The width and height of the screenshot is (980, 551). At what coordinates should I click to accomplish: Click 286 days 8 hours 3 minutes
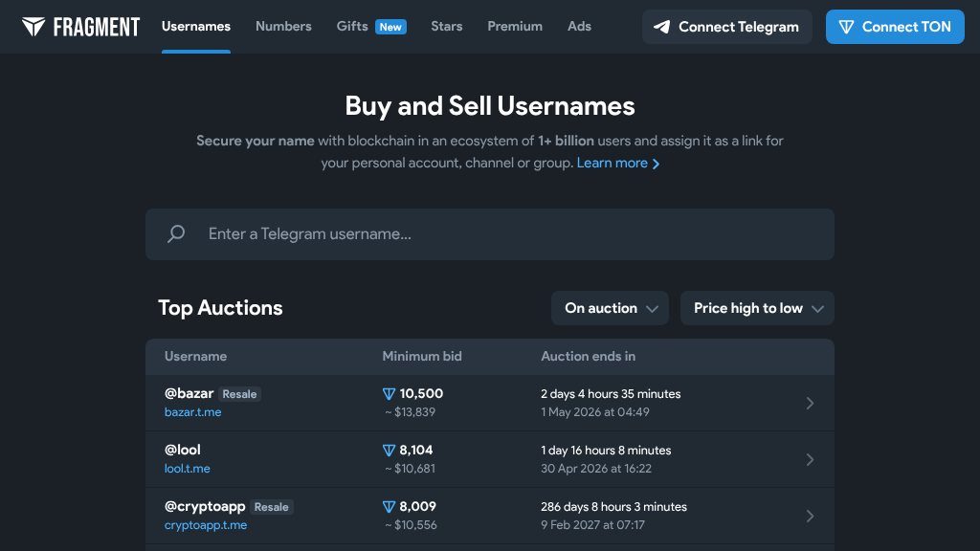pyautogui.click(x=613, y=507)
